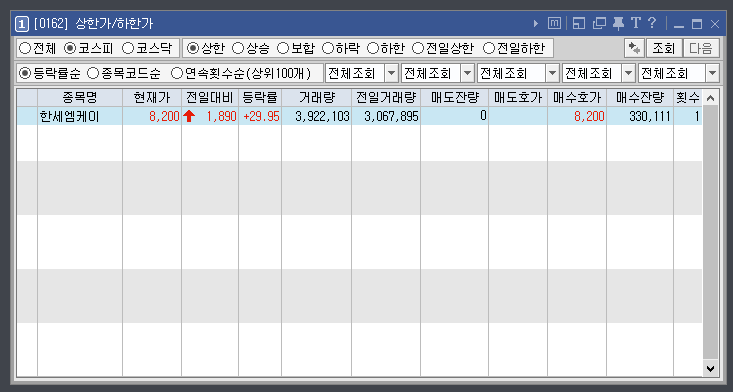Click the number 1 window badge icon

[22, 24]
